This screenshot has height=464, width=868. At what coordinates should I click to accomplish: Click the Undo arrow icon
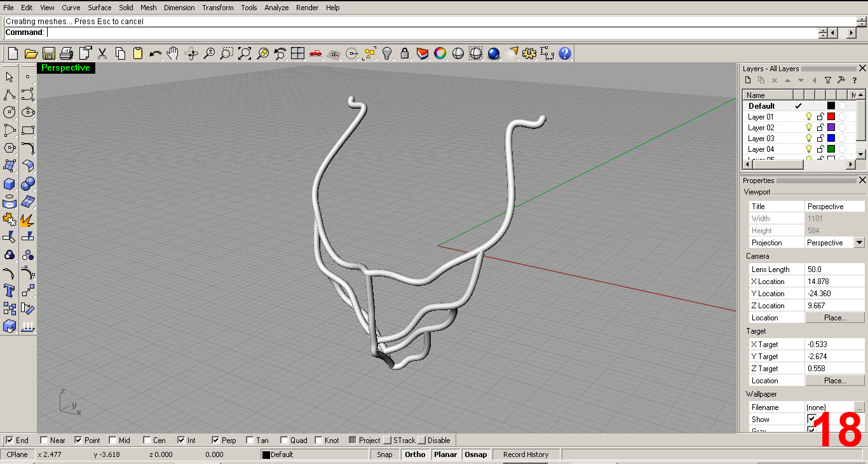[155, 53]
